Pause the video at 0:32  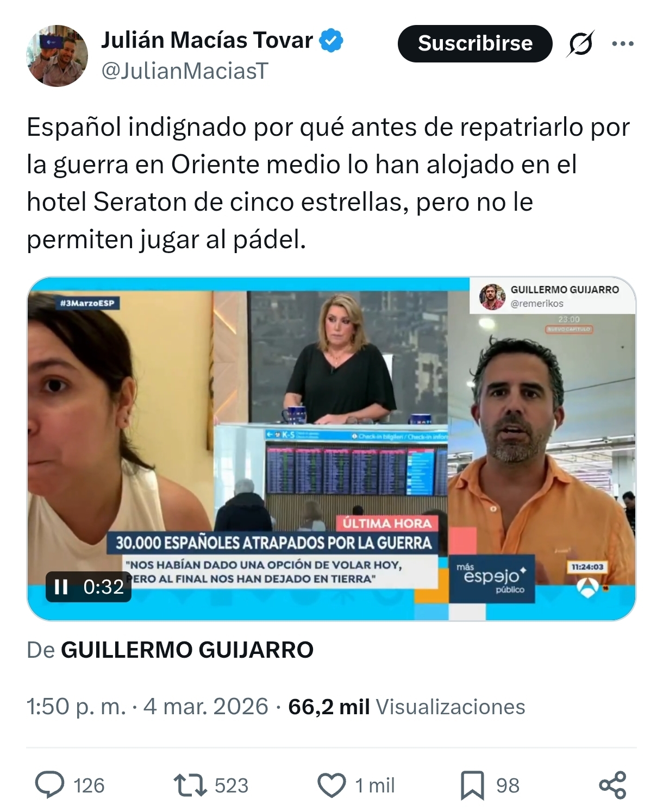61,587
